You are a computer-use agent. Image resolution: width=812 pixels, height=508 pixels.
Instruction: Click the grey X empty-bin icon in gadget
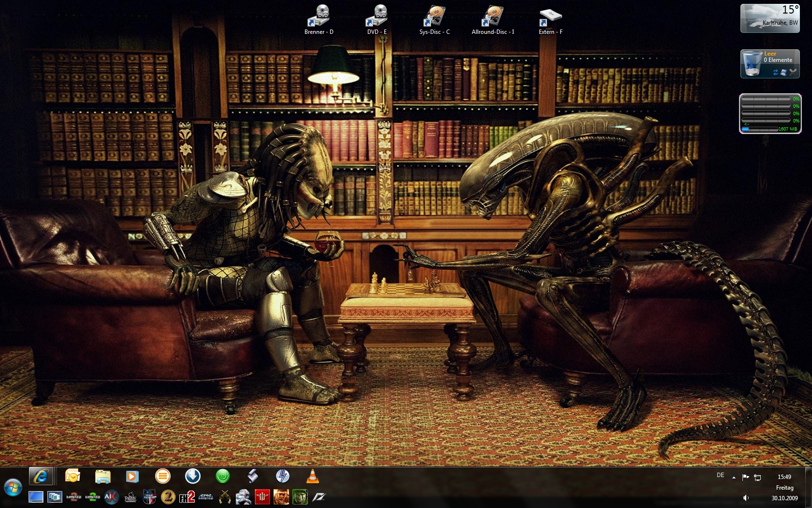tap(793, 72)
